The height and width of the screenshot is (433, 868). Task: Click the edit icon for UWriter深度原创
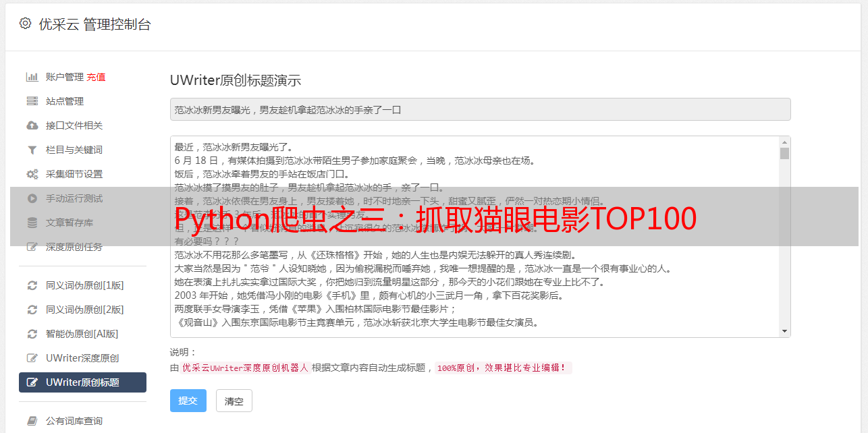32,358
